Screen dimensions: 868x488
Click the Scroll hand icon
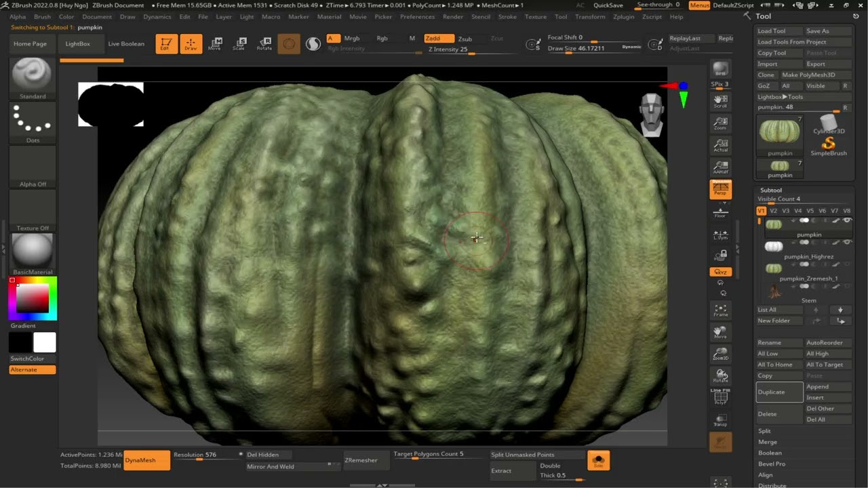coord(720,102)
